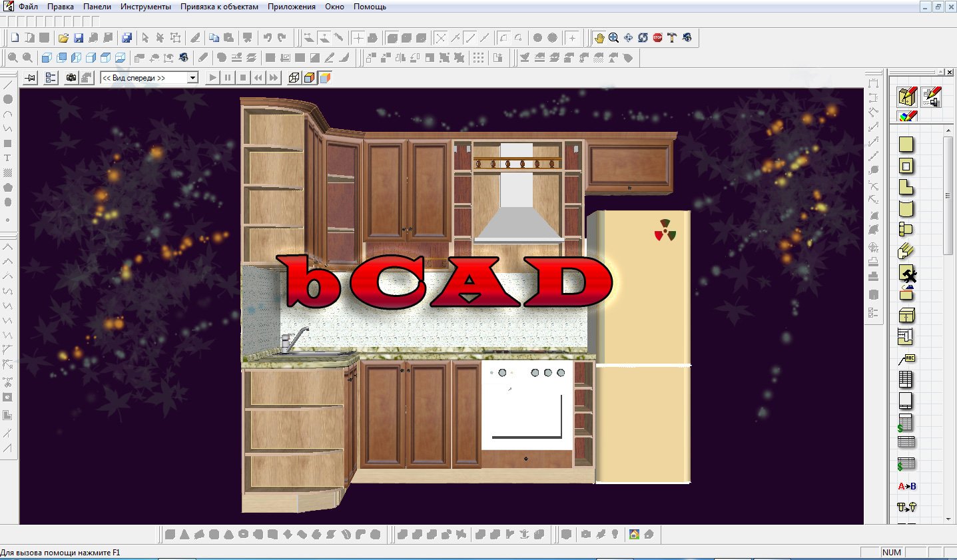Click the right palette scroll down arrow
The width and height of the screenshot is (957, 560).
948,519
